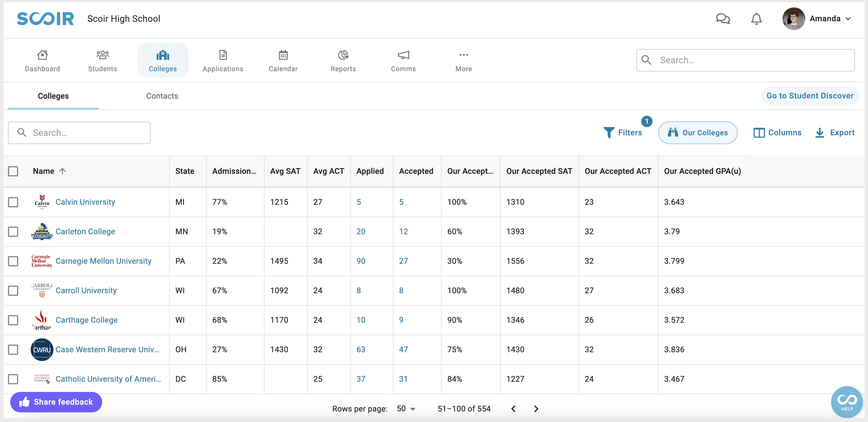Click the colleges list search field

79,133
